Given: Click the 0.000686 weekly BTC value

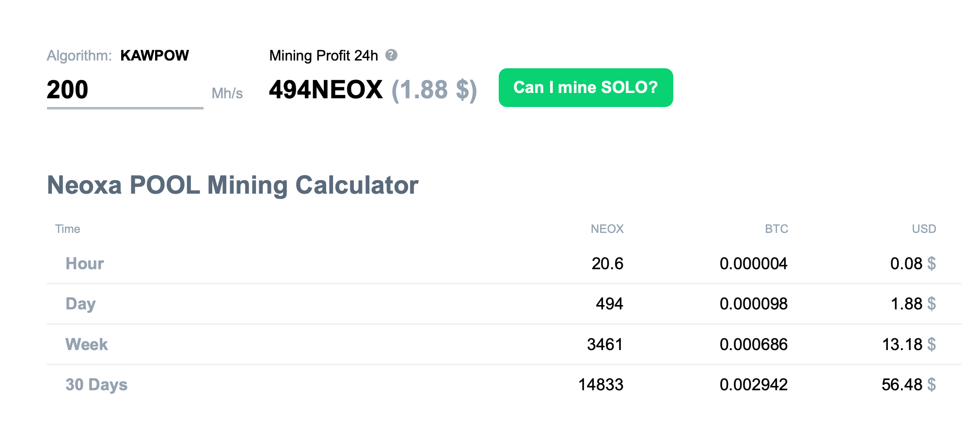Looking at the screenshot, I should click(753, 344).
